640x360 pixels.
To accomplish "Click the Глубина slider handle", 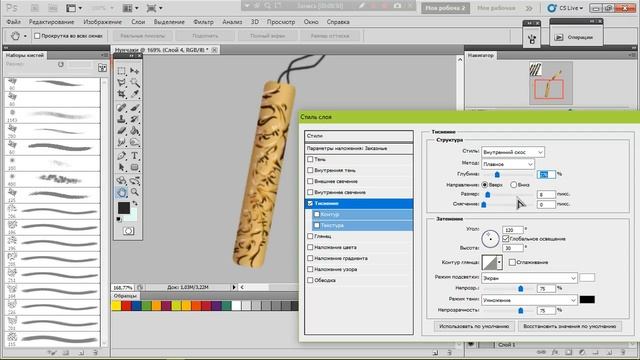I will click(x=497, y=175).
